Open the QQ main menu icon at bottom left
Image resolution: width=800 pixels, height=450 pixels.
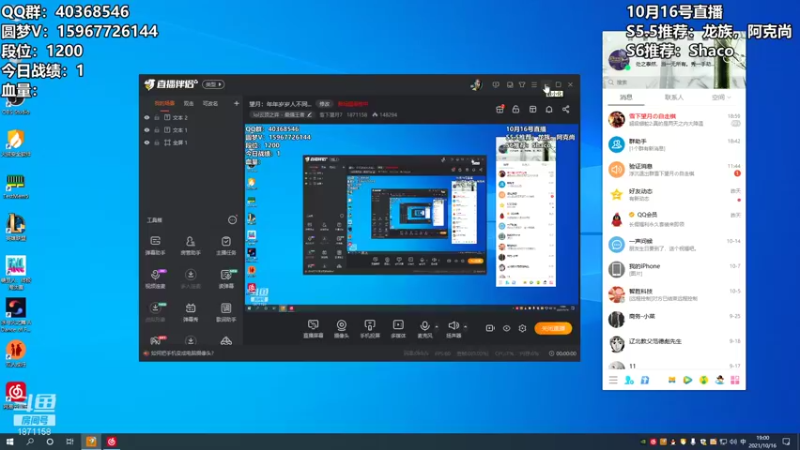coord(613,380)
